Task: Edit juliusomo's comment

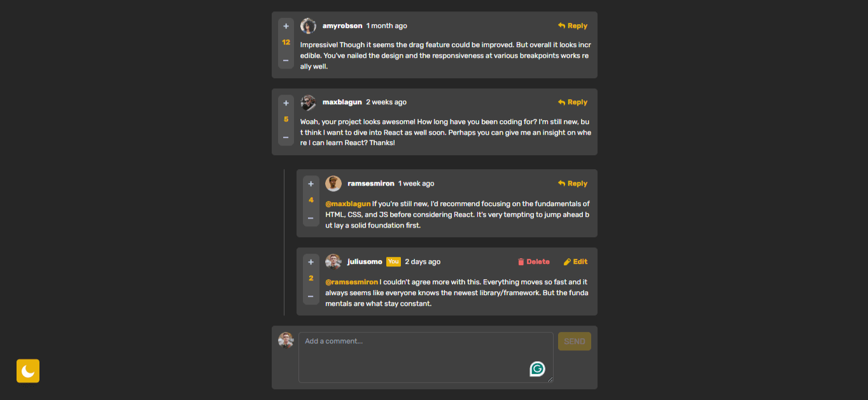Action: click(x=575, y=262)
